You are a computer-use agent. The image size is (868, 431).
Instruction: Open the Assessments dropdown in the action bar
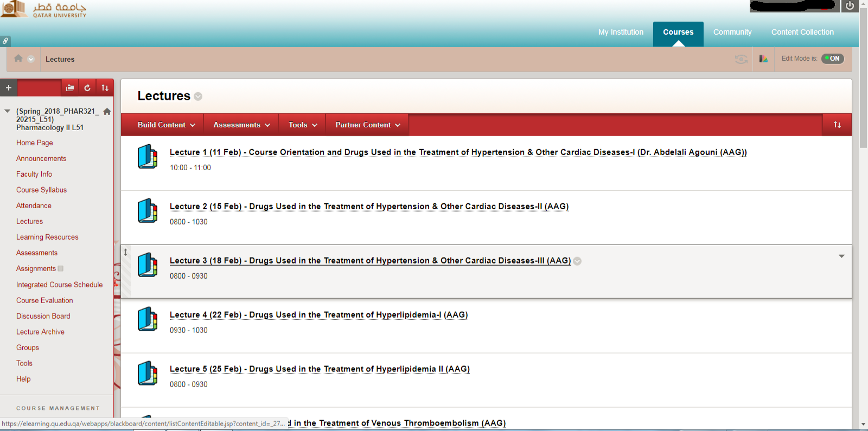[241, 125]
